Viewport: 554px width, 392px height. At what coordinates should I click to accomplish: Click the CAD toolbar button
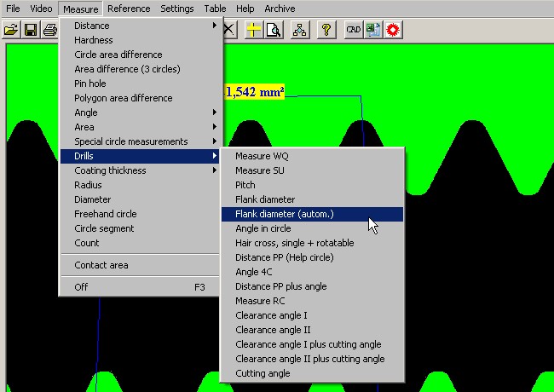[x=355, y=30]
